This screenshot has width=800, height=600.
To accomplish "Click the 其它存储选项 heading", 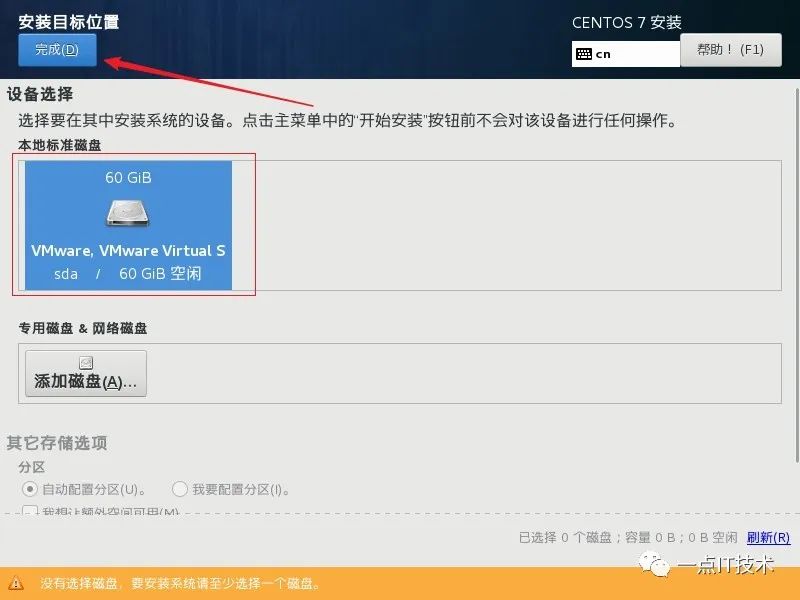I will tap(57, 442).
